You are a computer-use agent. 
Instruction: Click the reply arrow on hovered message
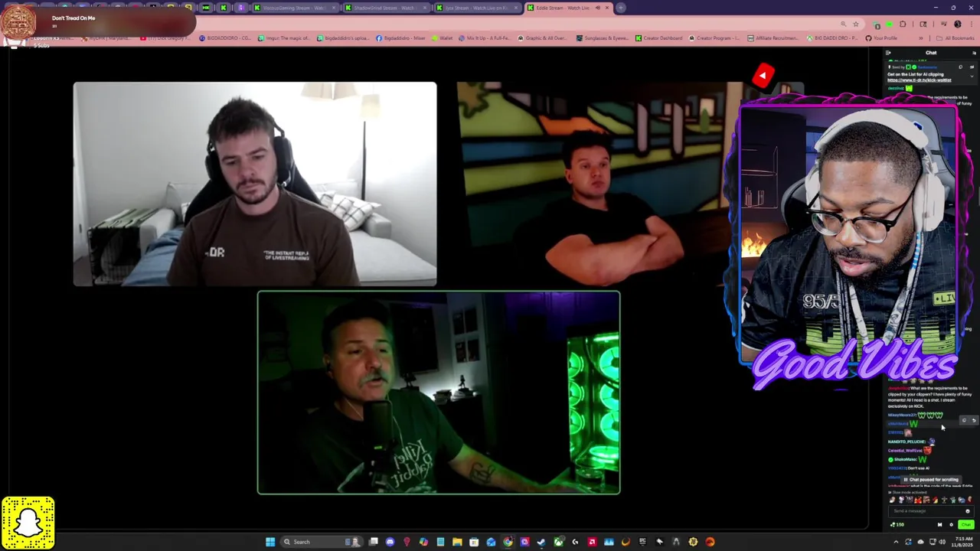(974, 420)
